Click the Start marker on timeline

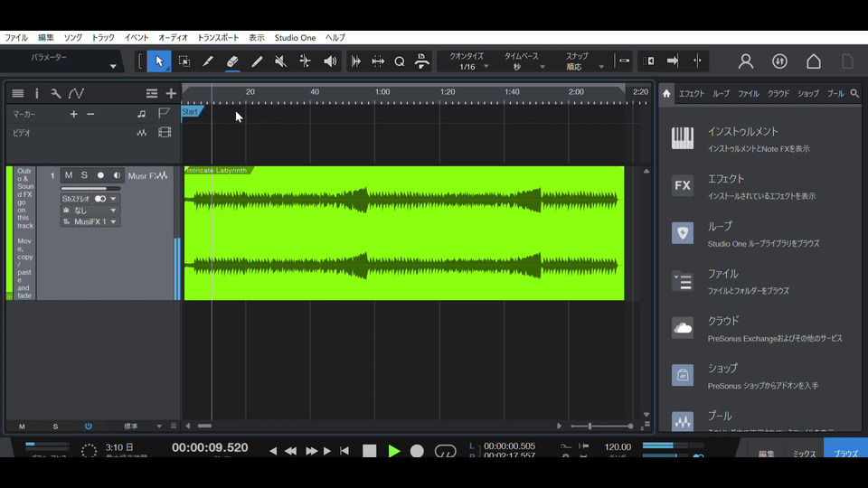point(191,112)
